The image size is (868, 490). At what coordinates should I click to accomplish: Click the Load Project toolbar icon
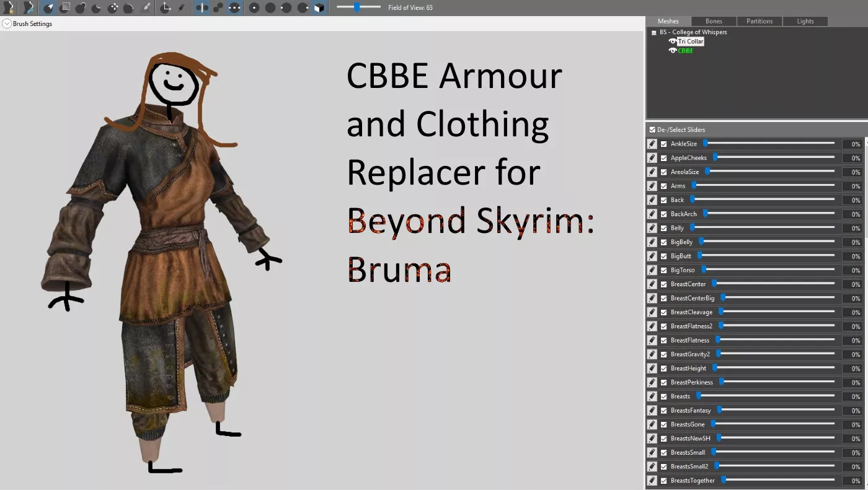29,7
